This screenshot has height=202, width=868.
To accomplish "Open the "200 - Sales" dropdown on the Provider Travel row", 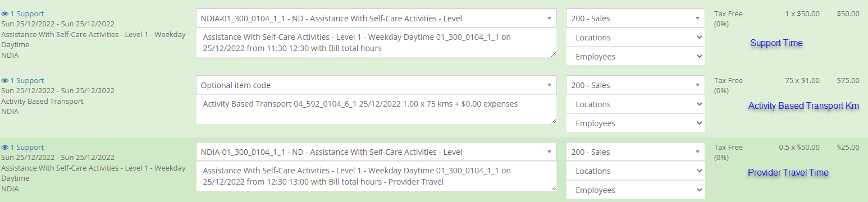I will pyautogui.click(x=635, y=152).
